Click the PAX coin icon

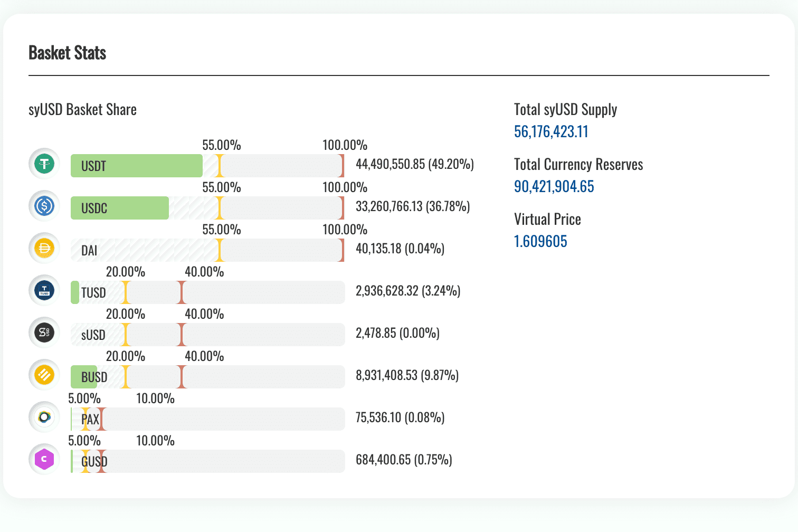[x=44, y=417]
